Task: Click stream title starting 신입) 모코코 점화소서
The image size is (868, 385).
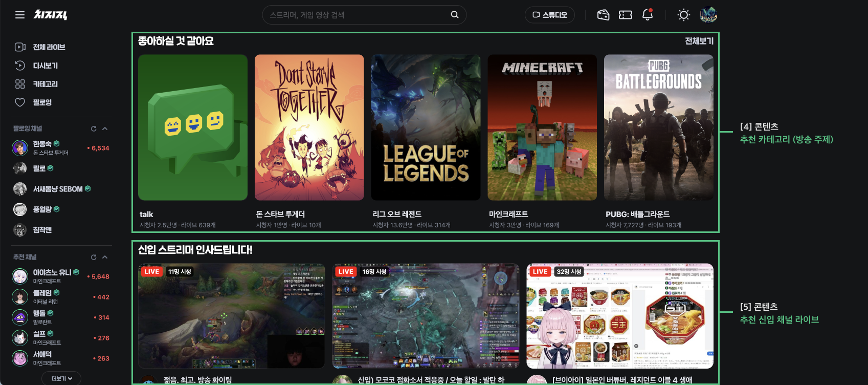Action: click(431, 380)
